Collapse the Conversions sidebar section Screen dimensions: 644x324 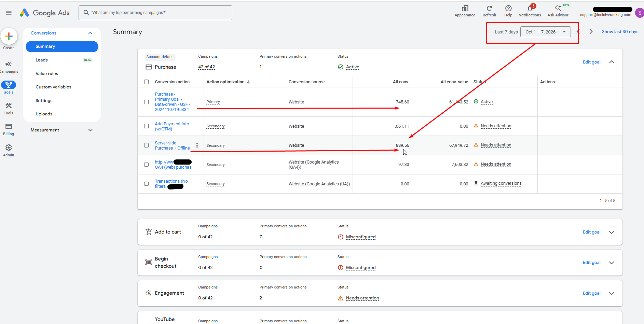(x=90, y=33)
